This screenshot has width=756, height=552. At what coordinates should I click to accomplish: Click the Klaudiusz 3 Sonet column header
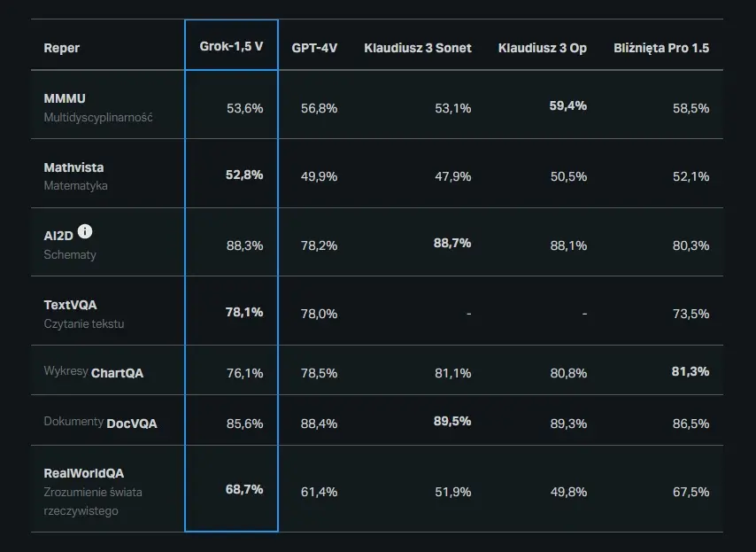418,48
